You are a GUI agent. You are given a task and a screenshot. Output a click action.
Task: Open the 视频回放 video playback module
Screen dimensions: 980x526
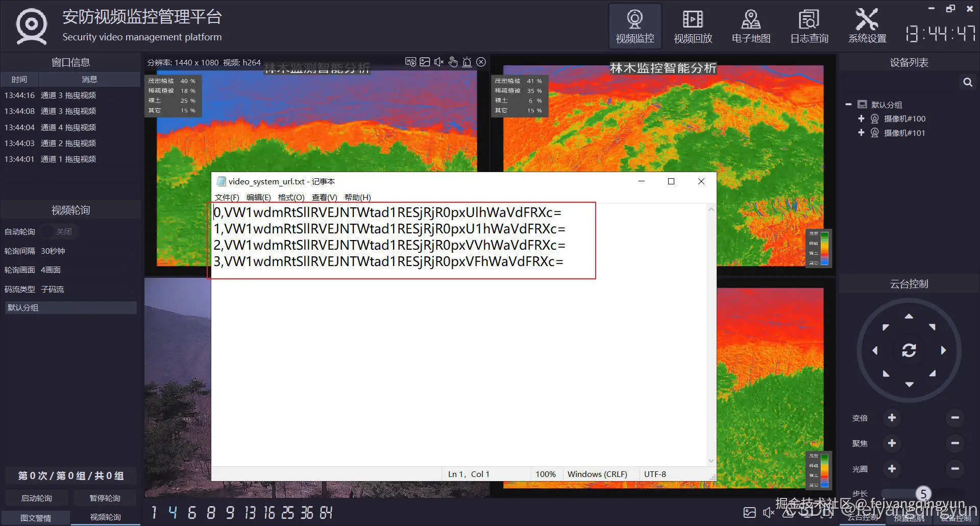[x=693, y=26]
